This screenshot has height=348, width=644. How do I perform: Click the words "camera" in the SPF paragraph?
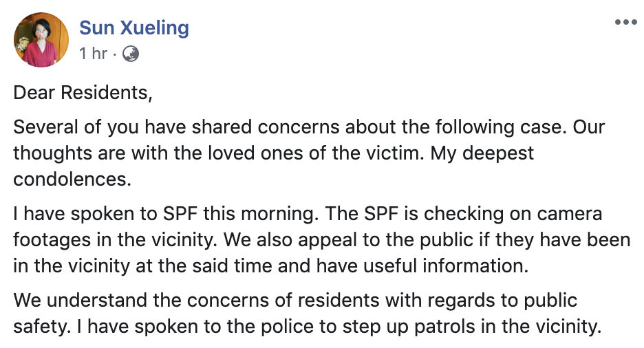(568, 214)
